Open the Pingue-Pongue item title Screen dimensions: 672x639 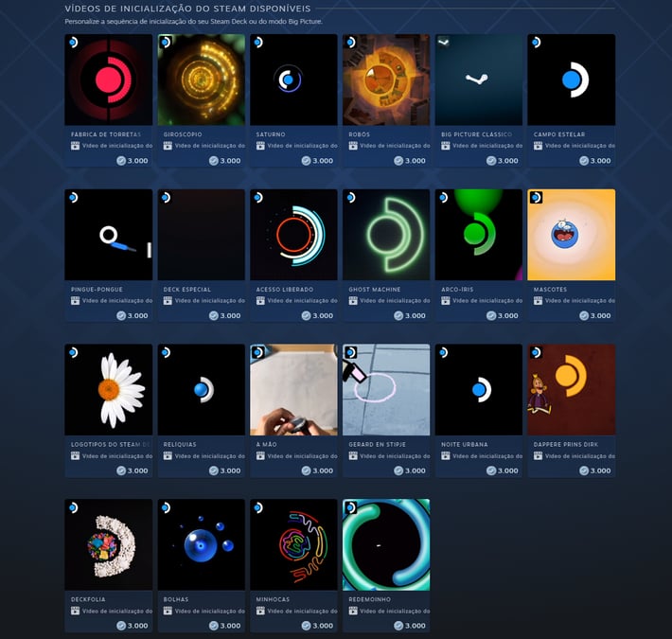point(97,290)
